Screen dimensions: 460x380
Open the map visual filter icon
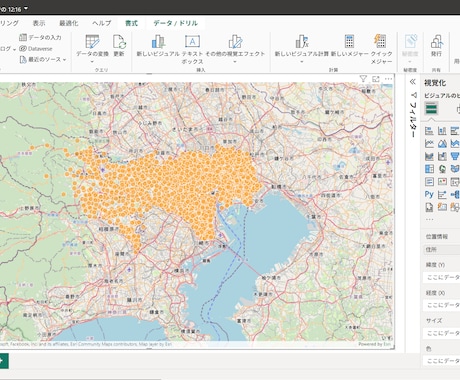(x=363, y=79)
